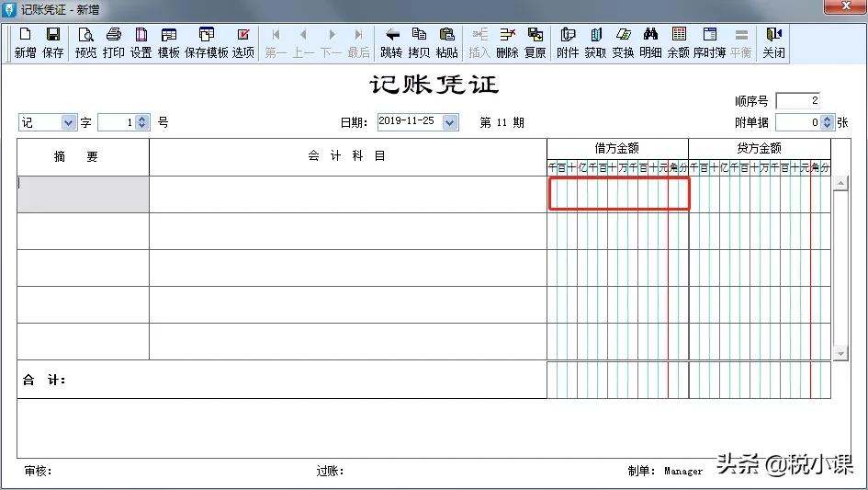Click first row 借方金额 debit cell

[x=619, y=193]
